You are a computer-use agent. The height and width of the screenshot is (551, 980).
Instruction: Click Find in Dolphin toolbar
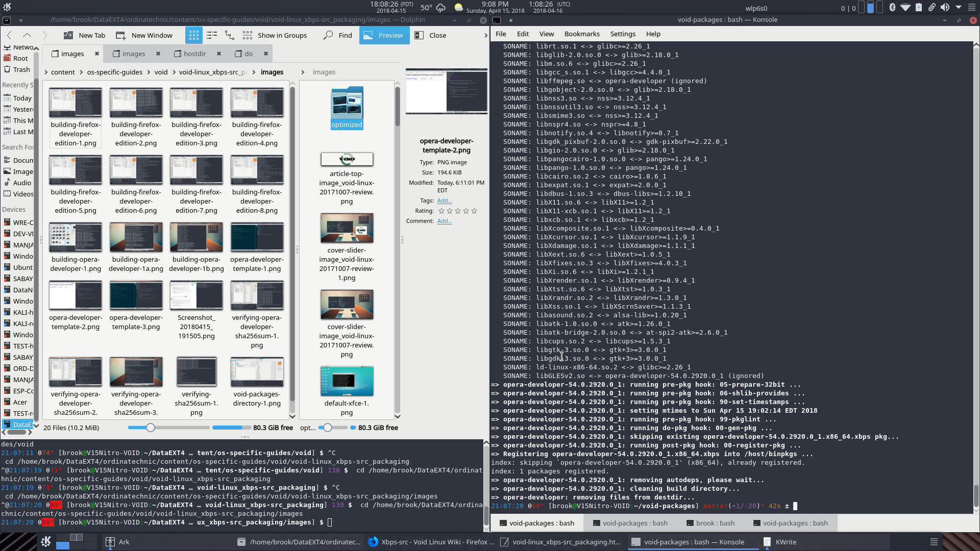(338, 35)
